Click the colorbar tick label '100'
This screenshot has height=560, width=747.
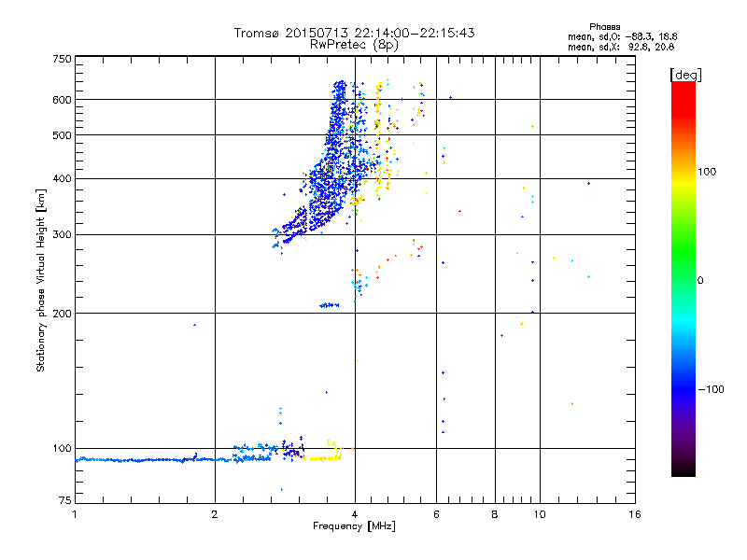pos(707,172)
